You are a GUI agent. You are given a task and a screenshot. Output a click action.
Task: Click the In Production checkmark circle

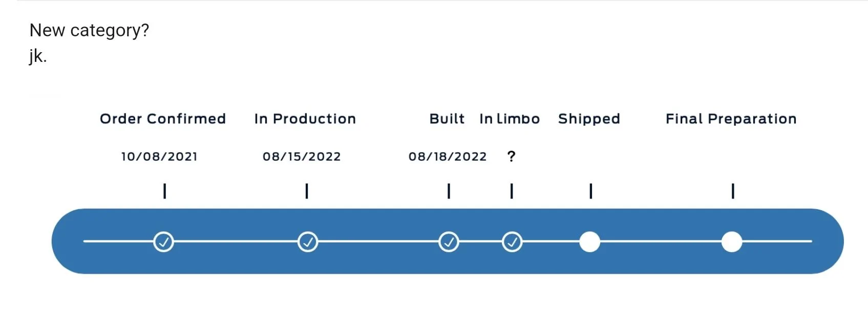click(x=308, y=241)
